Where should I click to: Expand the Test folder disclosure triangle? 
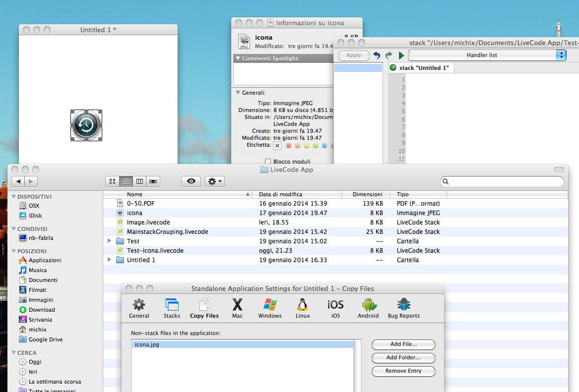point(110,241)
